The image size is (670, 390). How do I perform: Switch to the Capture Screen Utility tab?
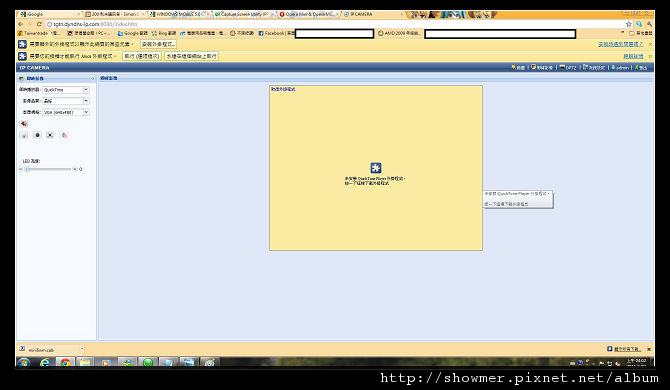tap(244, 14)
